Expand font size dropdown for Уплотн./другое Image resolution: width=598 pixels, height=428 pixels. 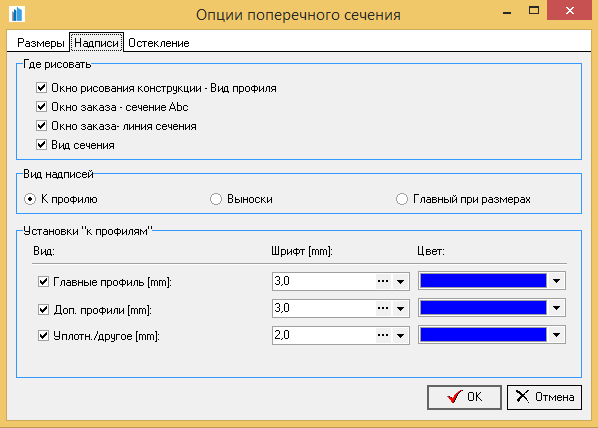point(400,335)
